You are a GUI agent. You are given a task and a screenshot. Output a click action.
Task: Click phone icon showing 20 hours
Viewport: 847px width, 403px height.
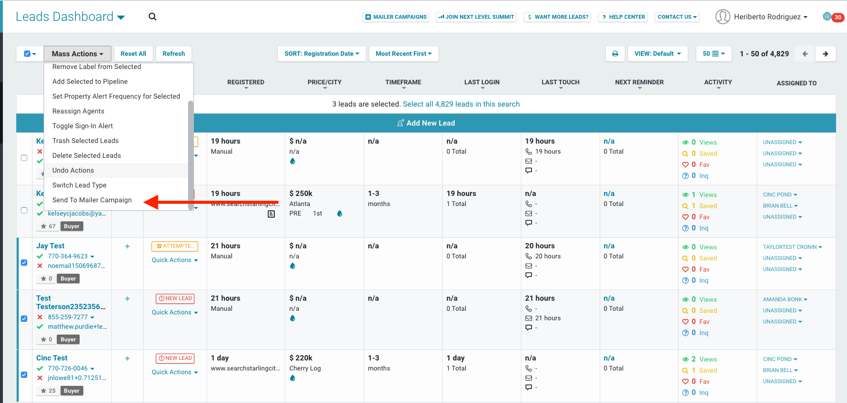click(x=529, y=256)
